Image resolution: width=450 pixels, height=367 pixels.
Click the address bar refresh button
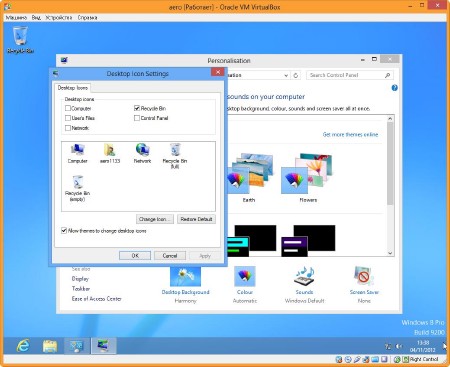296,75
